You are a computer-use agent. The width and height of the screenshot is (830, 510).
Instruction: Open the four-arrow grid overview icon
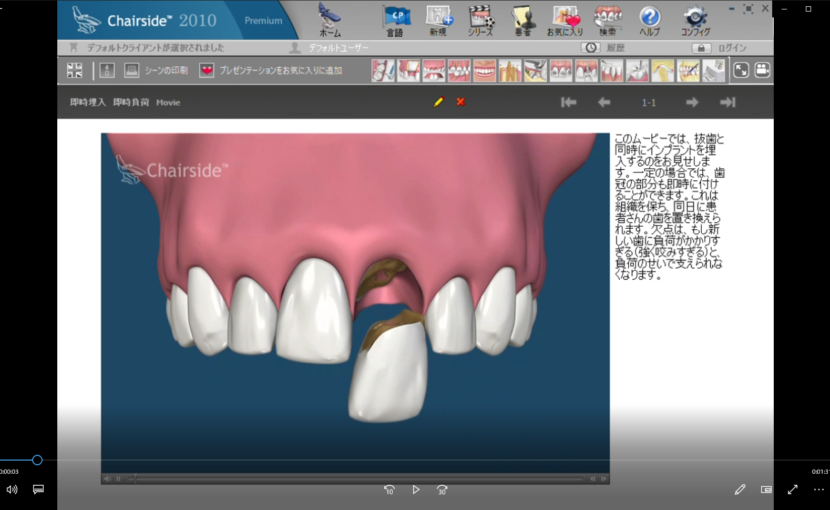tap(75, 70)
